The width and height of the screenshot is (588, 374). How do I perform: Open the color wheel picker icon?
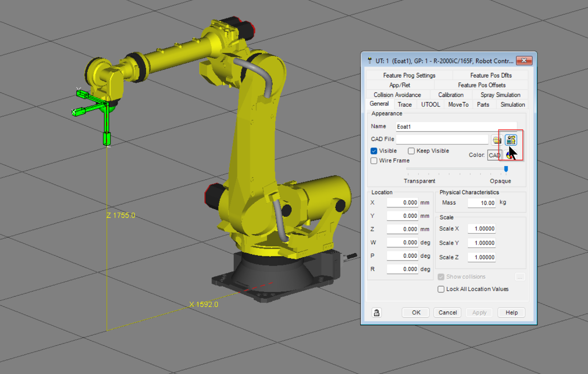(x=509, y=155)
